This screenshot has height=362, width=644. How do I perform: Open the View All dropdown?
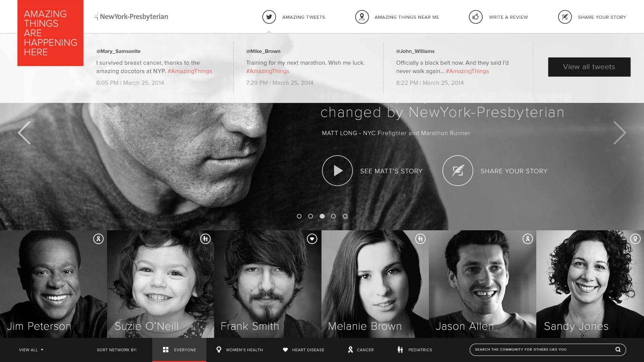(31, 350)
